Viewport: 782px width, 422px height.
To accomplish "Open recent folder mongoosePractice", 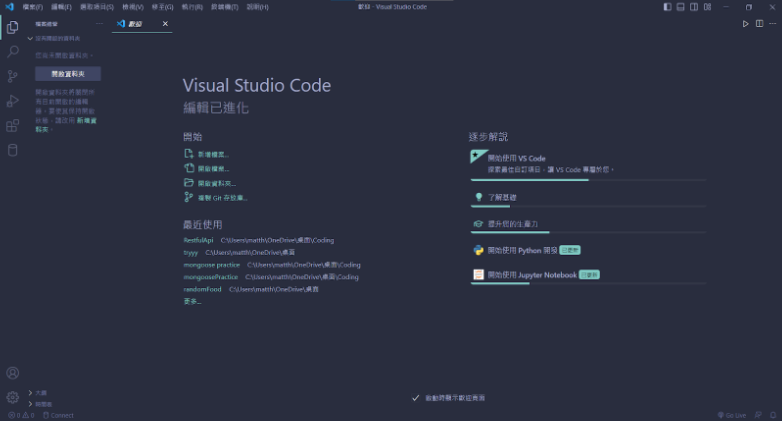I will [x=210, y=277].
